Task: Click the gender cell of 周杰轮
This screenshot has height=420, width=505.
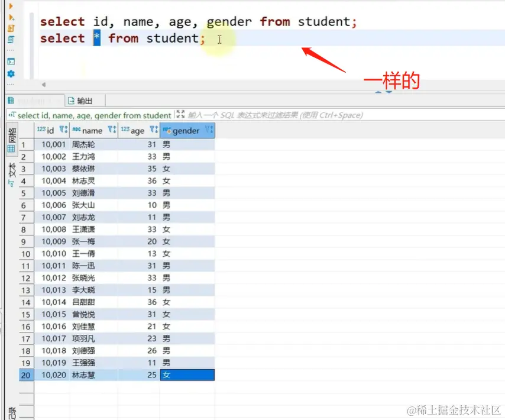Action: point(187,144)
